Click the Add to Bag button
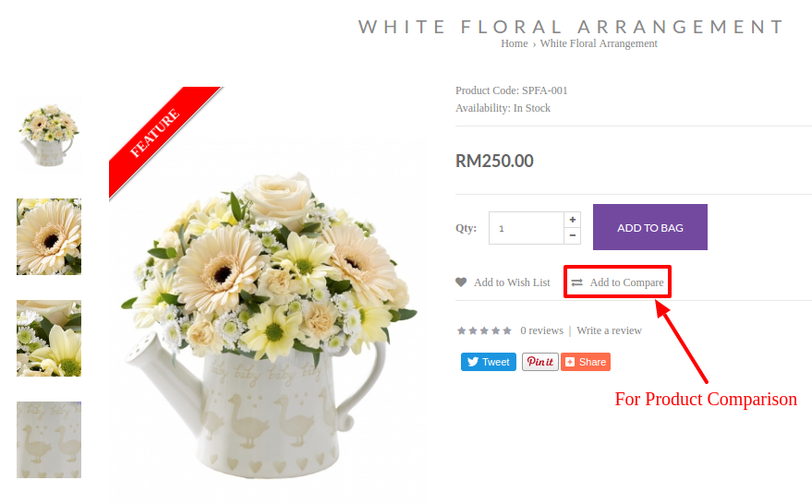This screenshot has height=504, width=812. click(x=650, y=227)
